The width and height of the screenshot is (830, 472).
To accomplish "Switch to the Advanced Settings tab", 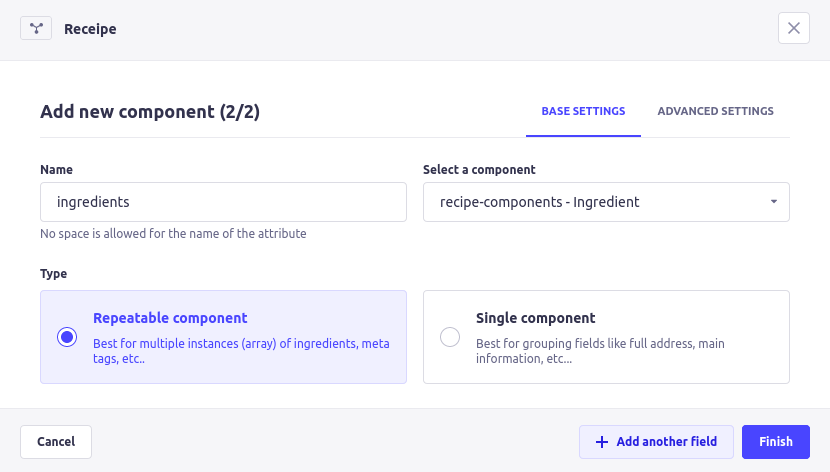I will coord(715,111).
